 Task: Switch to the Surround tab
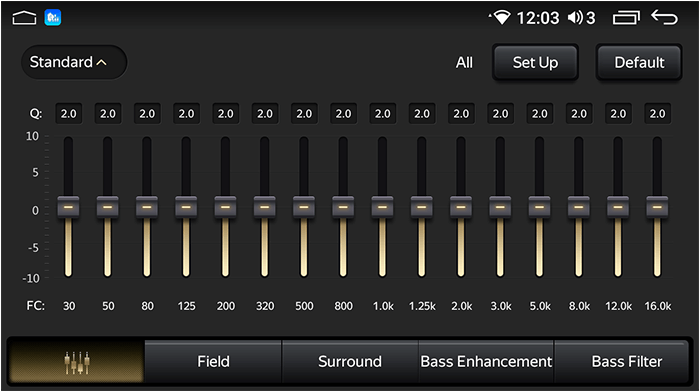350,362
